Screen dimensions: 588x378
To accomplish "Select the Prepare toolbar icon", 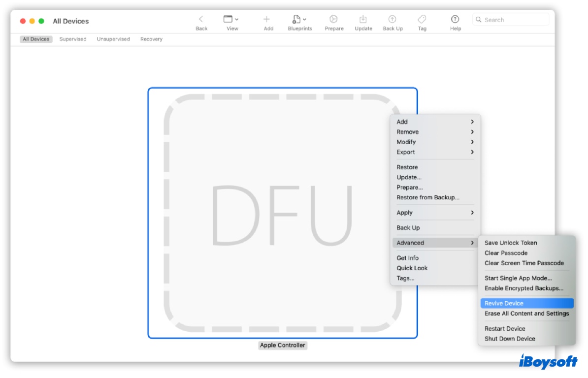I will pos(334,19).
